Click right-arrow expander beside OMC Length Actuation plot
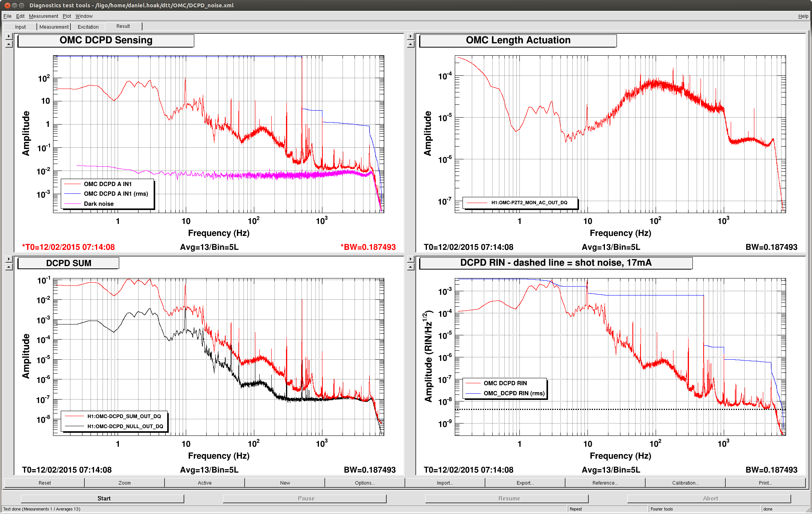The height and width of the screenshot is (514, 812). coord(411,36)
